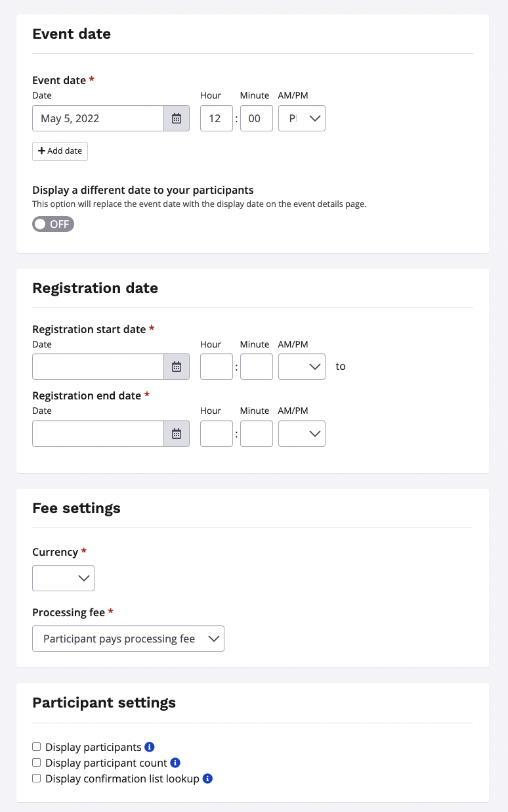
Task: Open the event date AM/PM dropdown
Action: tap(302, 119)
